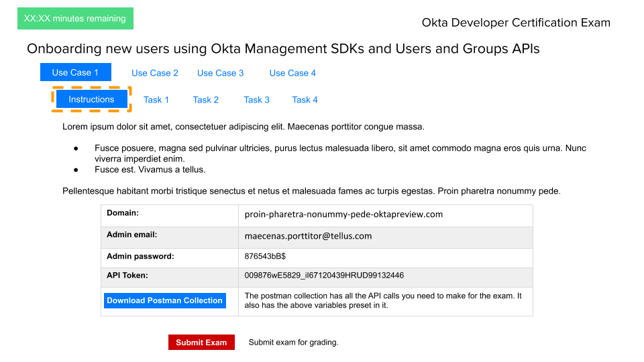Select the Use Case 1 tab
Viewport: 644px width, 362px height.
75,72
